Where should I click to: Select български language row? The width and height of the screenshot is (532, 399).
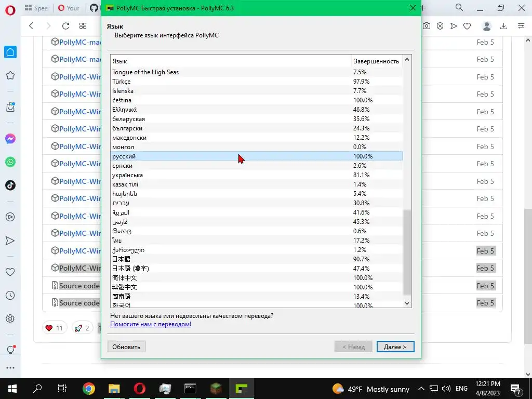point(257,128)
